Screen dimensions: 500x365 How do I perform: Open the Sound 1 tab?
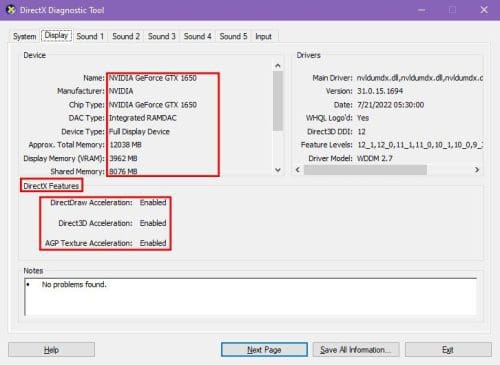90,36
